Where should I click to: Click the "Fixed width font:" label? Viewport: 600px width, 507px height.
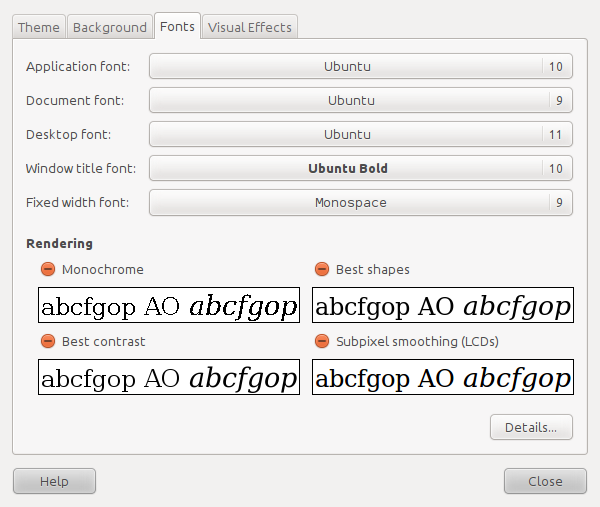(x=78, y=203)
